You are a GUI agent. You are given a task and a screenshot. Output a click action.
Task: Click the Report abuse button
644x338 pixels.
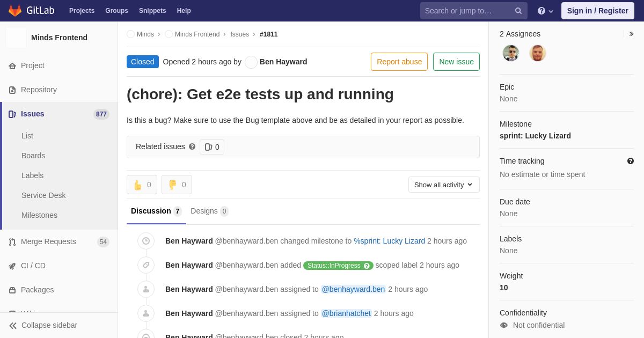(x=399, y=62)
